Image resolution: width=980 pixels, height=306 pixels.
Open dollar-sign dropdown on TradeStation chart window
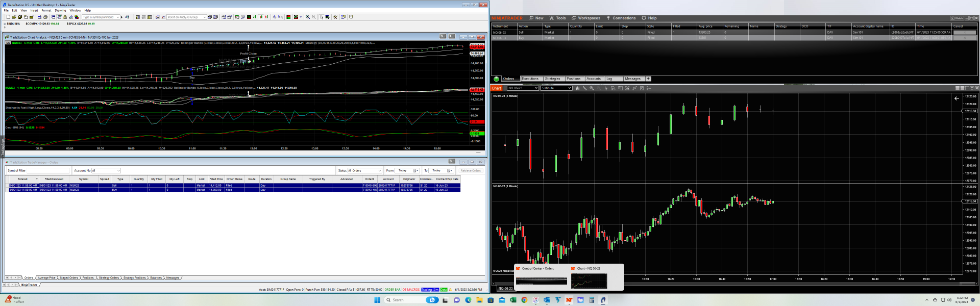click(x=443, y=36)
